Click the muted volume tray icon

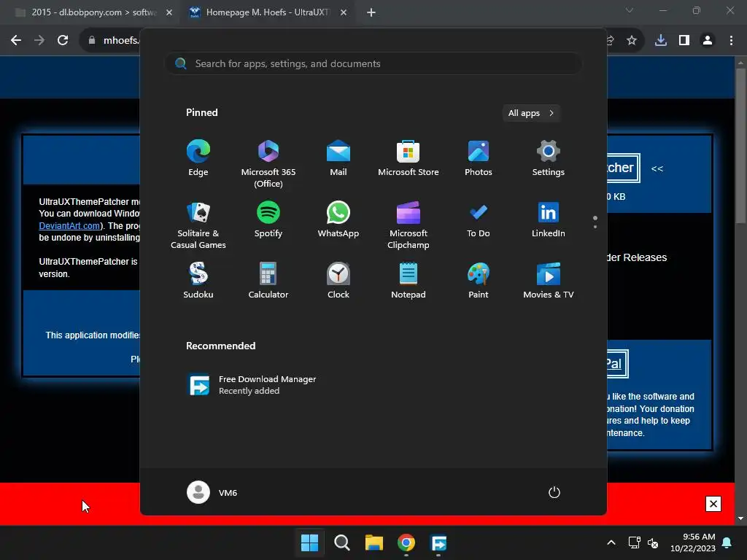pos(653,542)
